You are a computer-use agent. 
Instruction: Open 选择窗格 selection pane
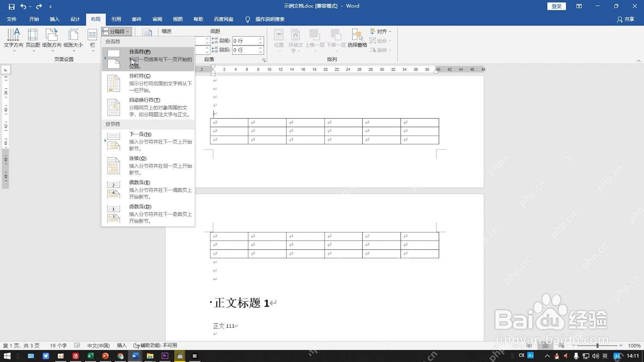pyautogui.click(x=357, y=39)
